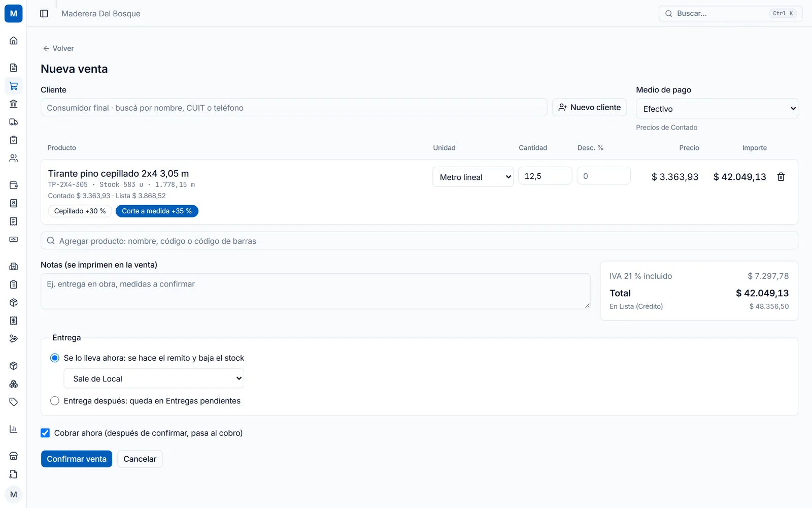Open the delivery truck icon in sidebar
The height and width of the screenshot is (508, 812).
click(x=14, y=122)
